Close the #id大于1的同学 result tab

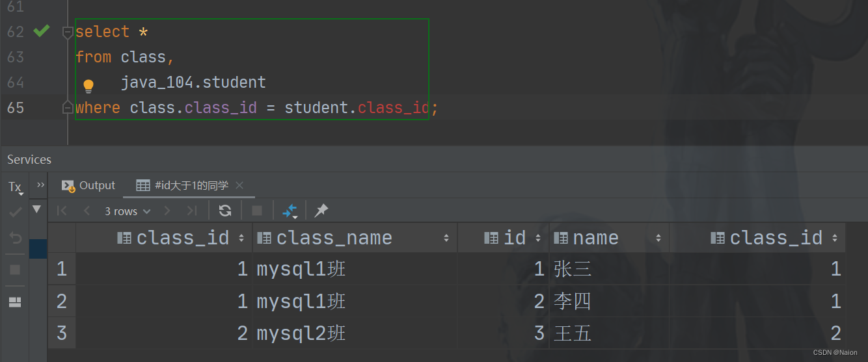click(x=239, y=186)
